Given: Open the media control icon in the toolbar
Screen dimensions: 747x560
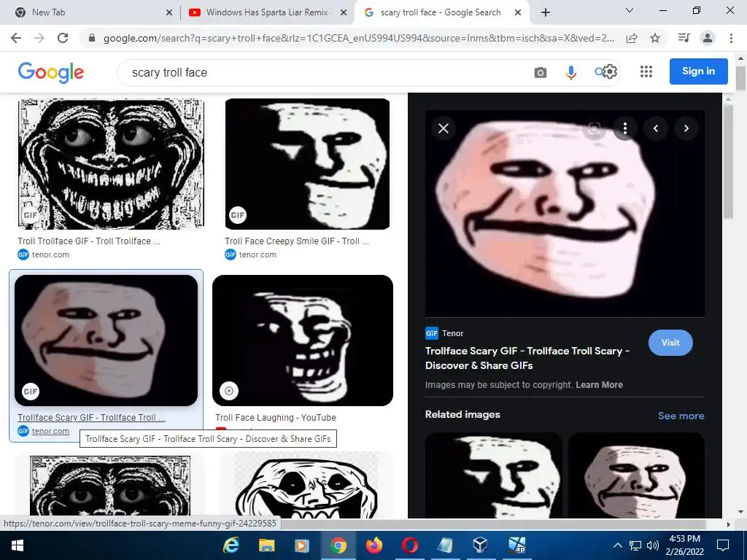Looking at the screenshot, I should 684,38.
